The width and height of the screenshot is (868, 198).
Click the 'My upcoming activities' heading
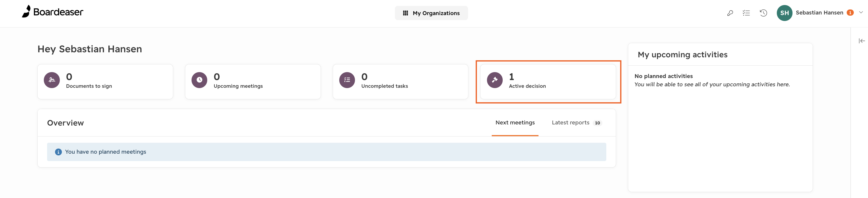tap(682, 55)
